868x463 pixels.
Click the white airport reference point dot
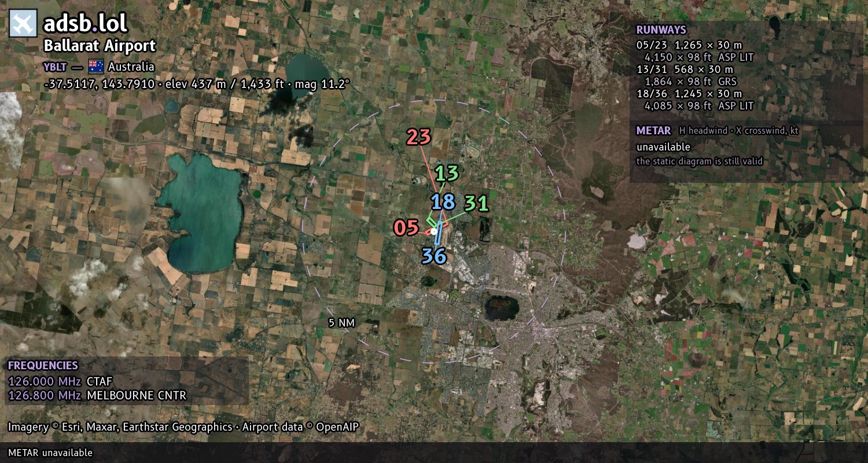(434, 231)
